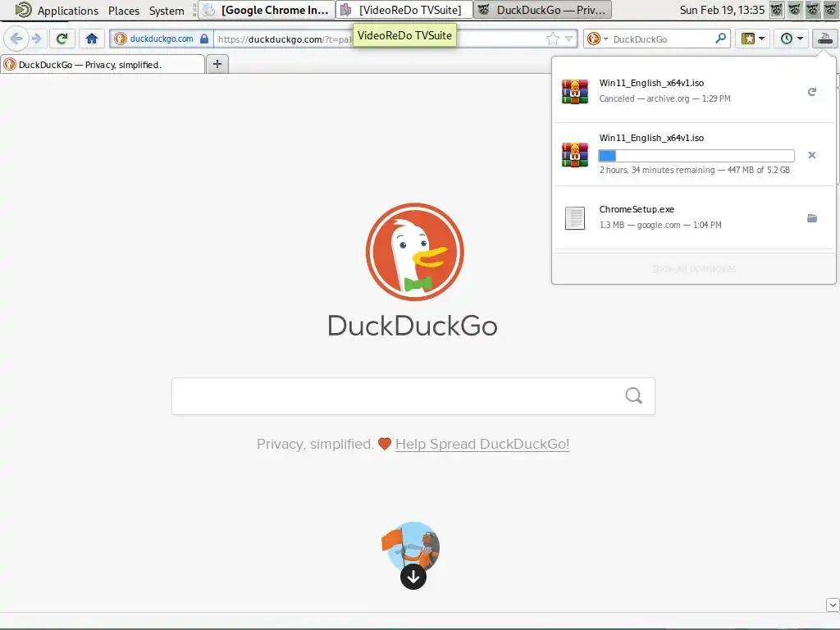This screenshot has width=840, height=630.
Task: Click the 'Canceled — archive.org — 1:29 PM' text
Action: pyautogui.click(x=664, y=98)
